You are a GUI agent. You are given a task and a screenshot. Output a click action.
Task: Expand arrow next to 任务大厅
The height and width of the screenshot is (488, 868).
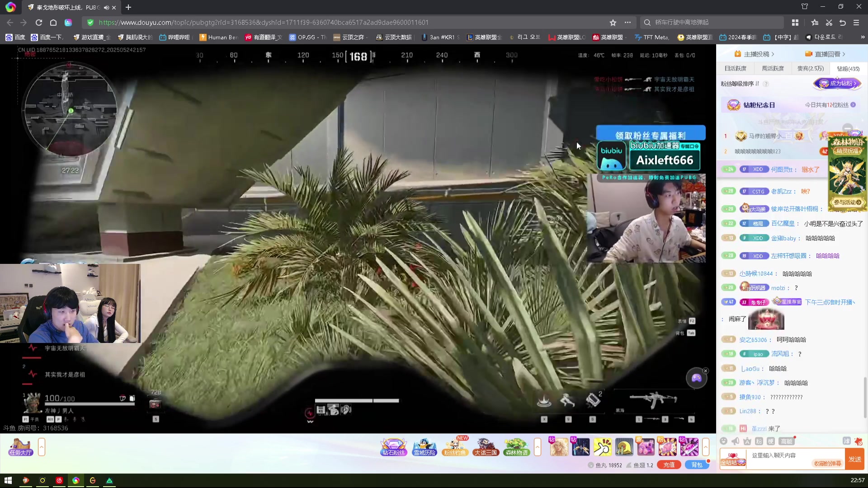point(42,447)
